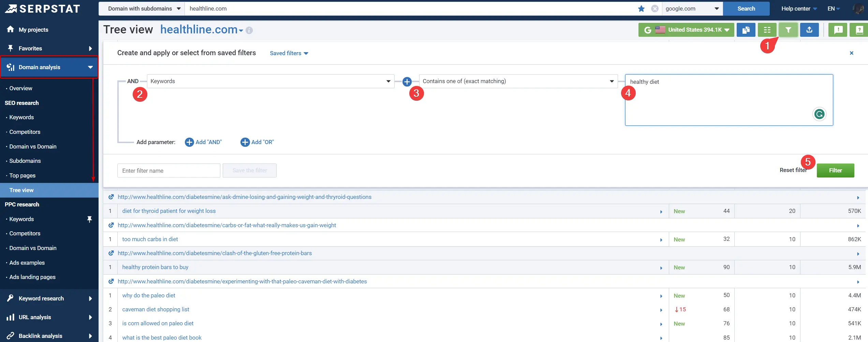Screen dimensions: 868x342
Task: Open the Tree view sidebar item
Action: pyautogui.click(x=49, y=190)
